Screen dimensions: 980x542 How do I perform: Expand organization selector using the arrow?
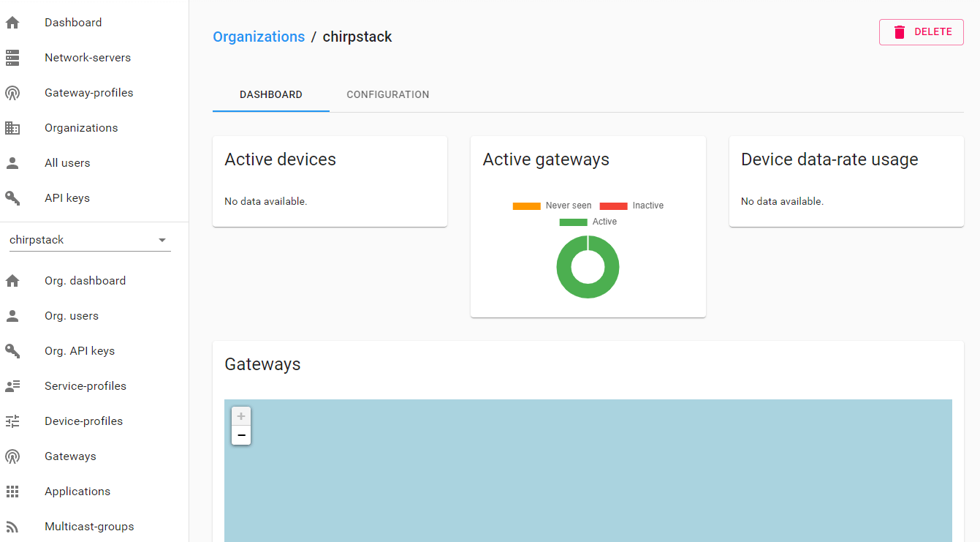(162, 240)
